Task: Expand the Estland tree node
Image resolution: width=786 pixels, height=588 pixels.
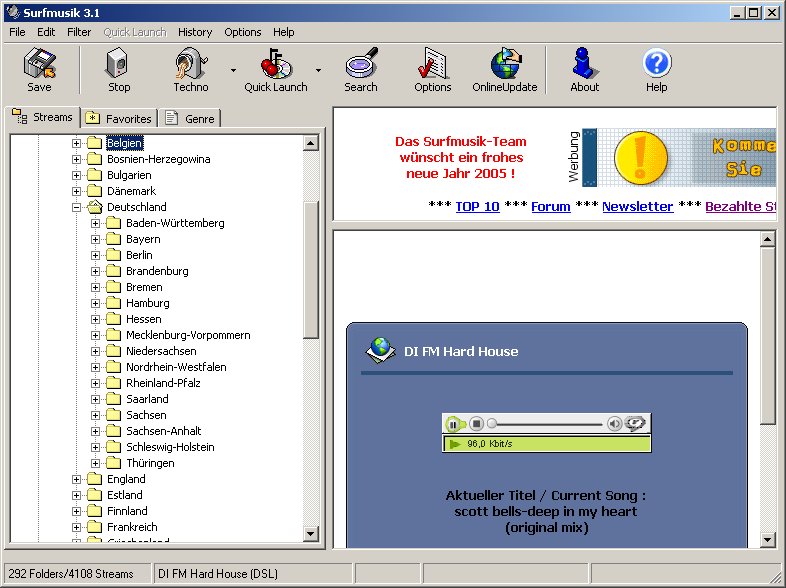Action: tap(76, 495)
